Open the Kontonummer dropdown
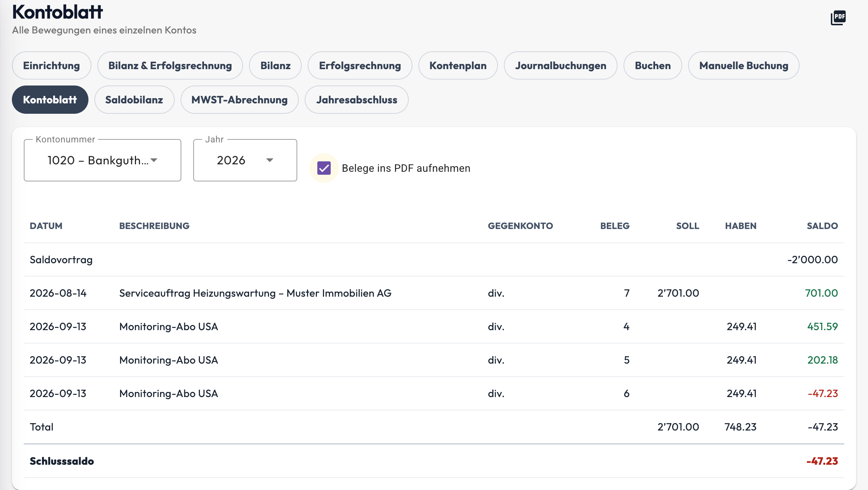 point(103,160)
